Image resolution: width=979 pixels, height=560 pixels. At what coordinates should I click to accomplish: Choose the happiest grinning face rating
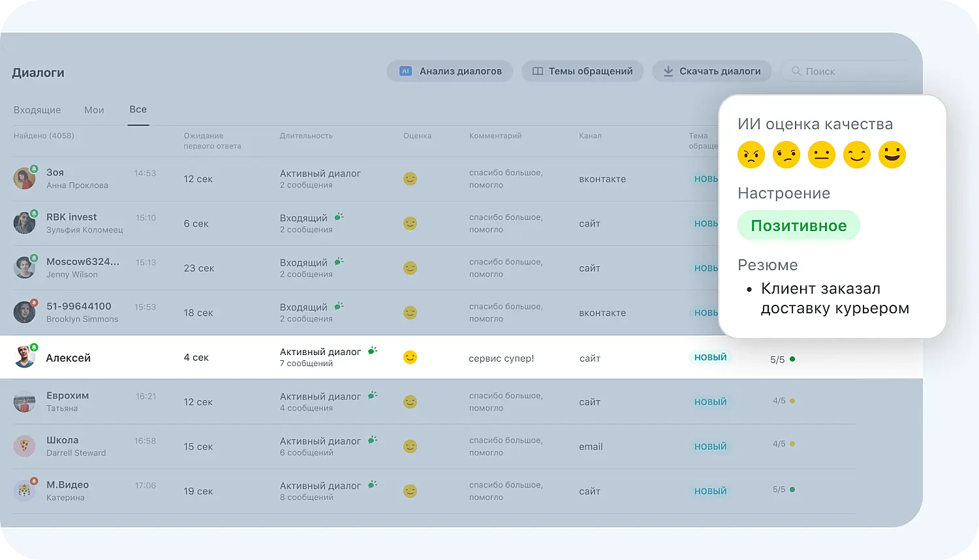coord(892,155)
